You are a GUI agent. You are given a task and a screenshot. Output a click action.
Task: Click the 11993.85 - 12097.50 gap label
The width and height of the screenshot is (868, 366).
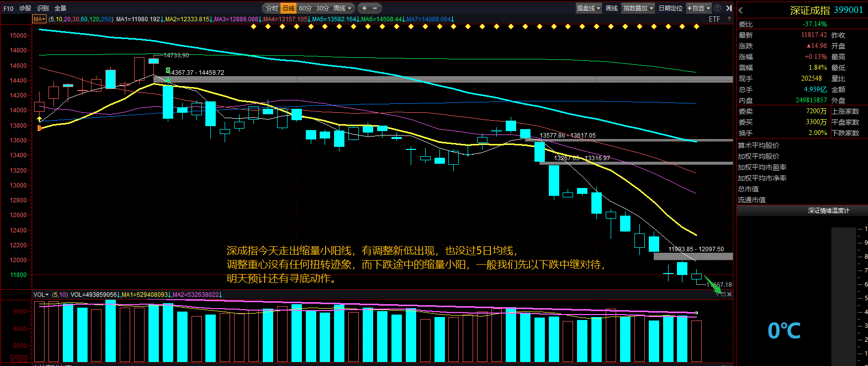click(696, 249)
